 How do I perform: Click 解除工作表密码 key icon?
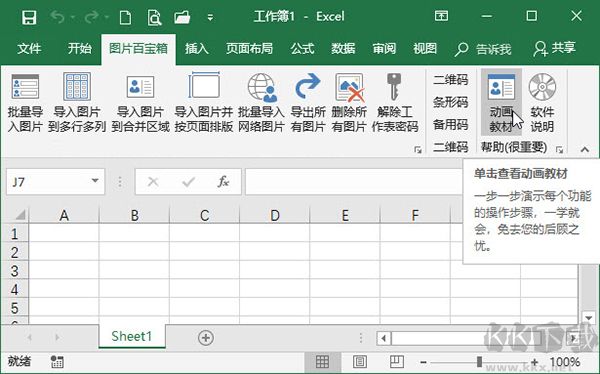395,87
